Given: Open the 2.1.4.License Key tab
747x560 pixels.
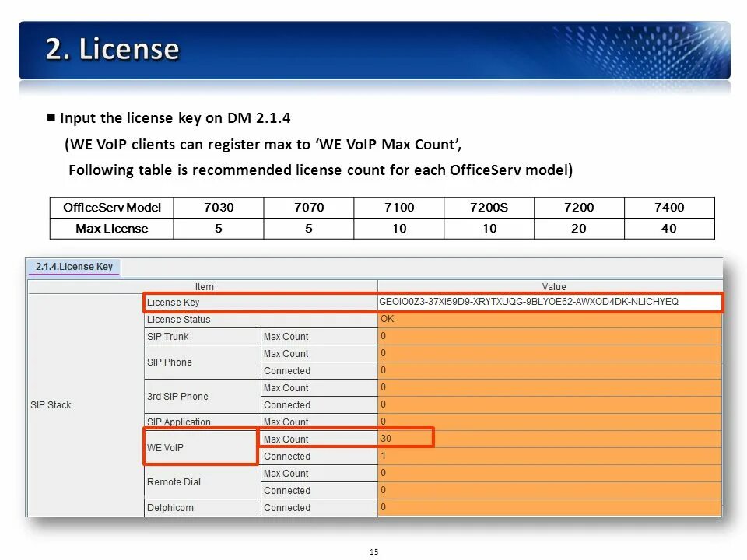Looking at the screenshot, I should tap(74, 267).
